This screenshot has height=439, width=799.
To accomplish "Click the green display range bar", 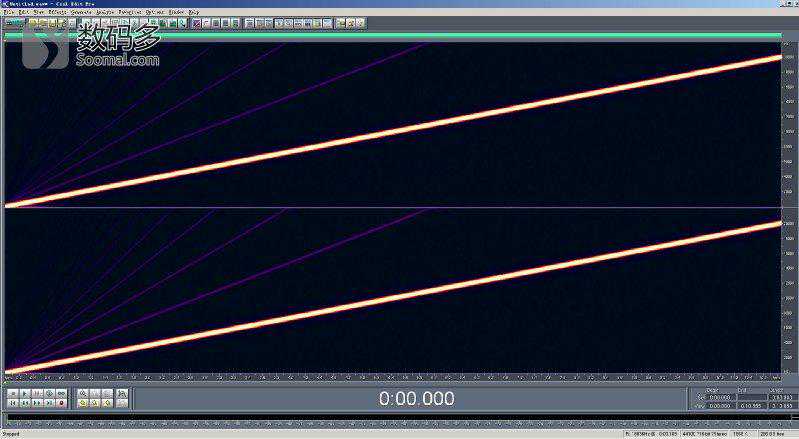I will pos(392,35).
